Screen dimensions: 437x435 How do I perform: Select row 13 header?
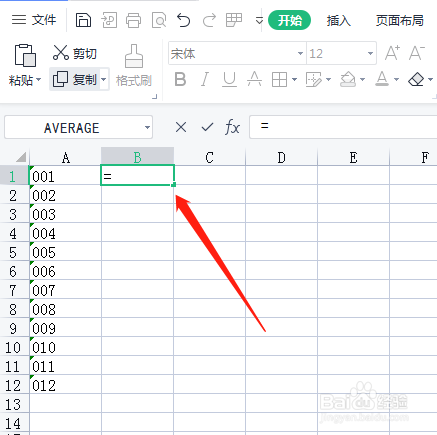(x=14, y=404)
